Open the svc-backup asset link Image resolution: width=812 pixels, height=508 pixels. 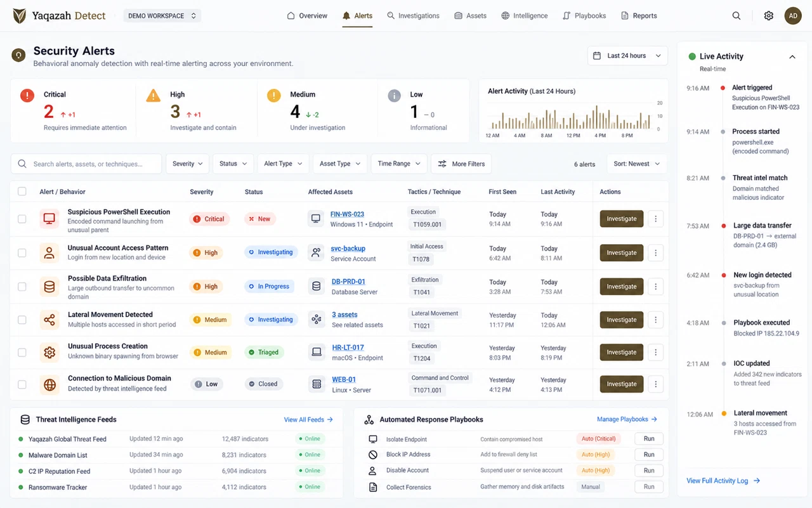(348, 249)
